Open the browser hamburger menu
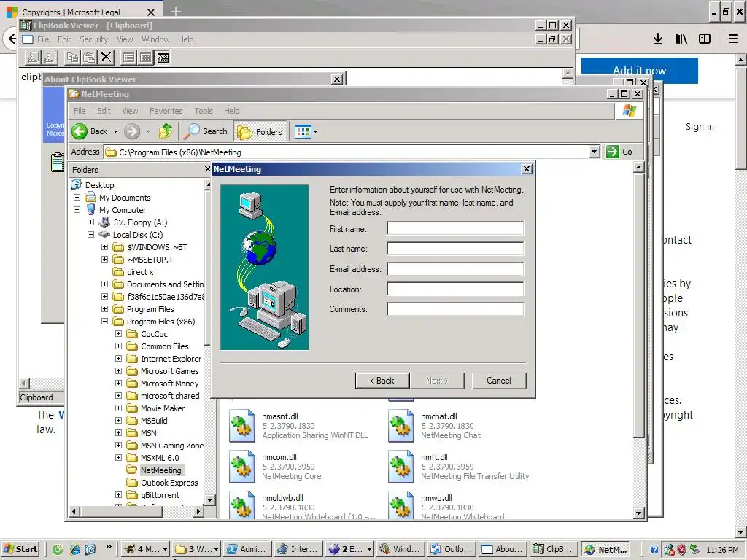This screenshot has width=747, height=560. tap(733, 39)
